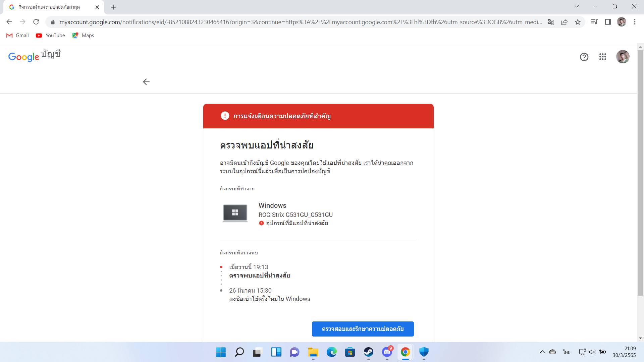Screen dimensions: 644x362
Task: Open the tab search chevron dropdown
Action: [x=577, y=6]
